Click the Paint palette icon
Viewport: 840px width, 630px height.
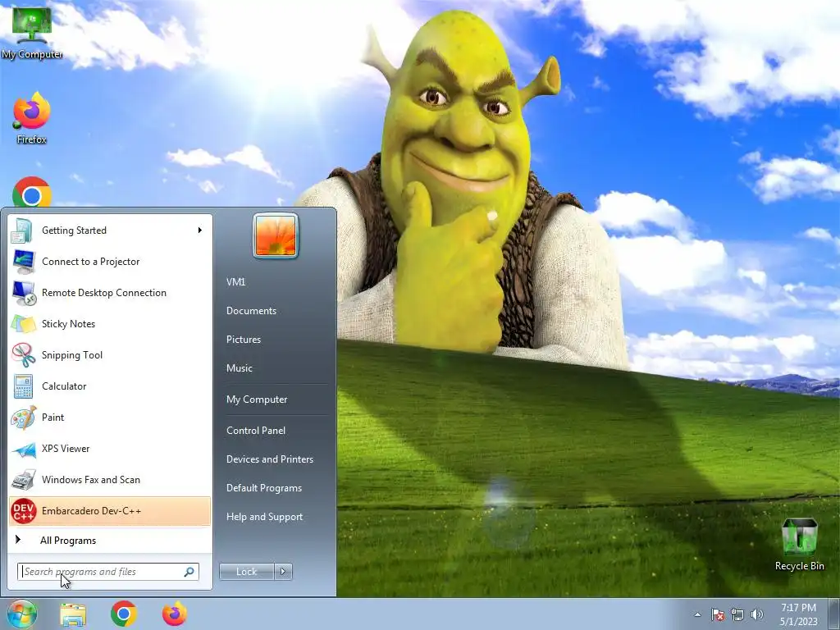23,418
